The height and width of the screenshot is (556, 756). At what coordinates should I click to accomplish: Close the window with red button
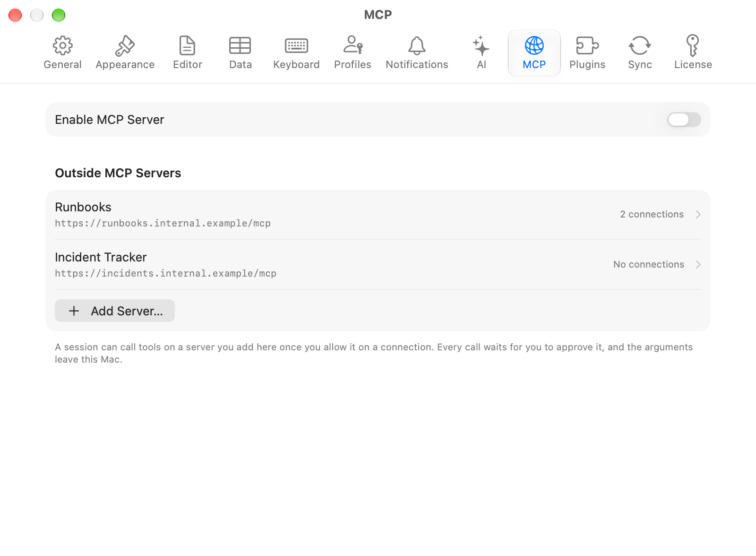(x=15, y=15)
